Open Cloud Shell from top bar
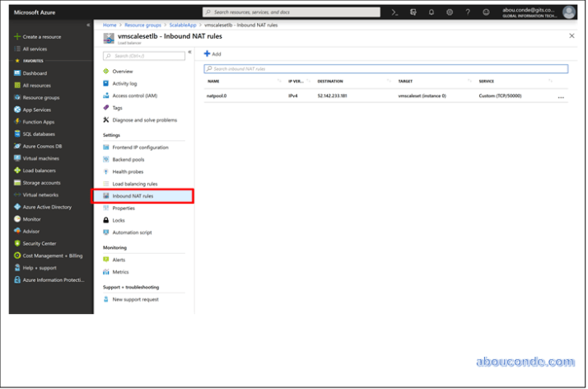This screenshot has height=389, width=588. pos(394,12)
